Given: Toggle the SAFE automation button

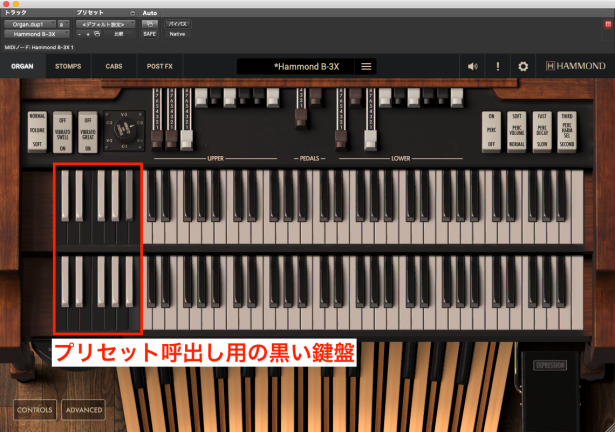Looking at the screenshot, I should tap(149, 34).
